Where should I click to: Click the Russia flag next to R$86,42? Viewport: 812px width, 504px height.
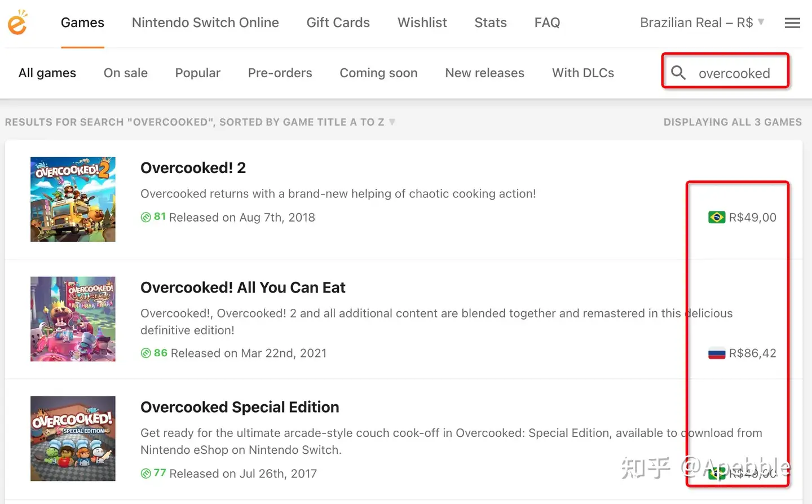717,353
